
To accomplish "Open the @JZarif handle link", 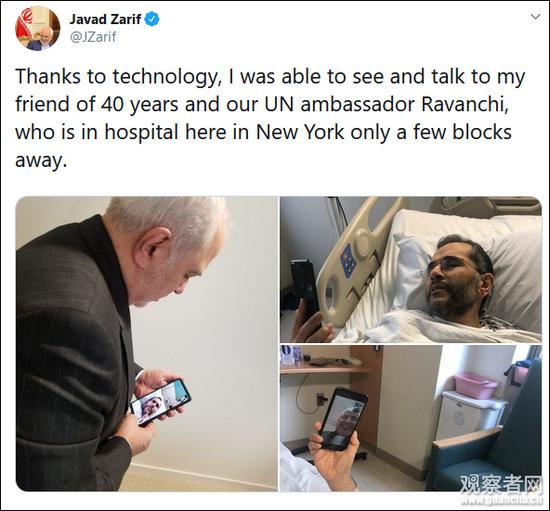I will click(93, 37).
